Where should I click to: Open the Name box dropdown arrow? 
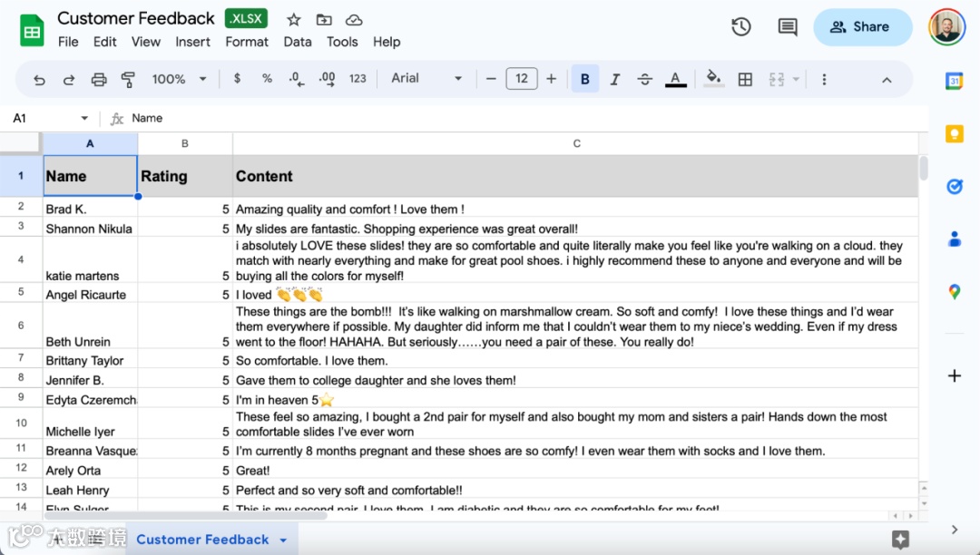tap(84, 118)
